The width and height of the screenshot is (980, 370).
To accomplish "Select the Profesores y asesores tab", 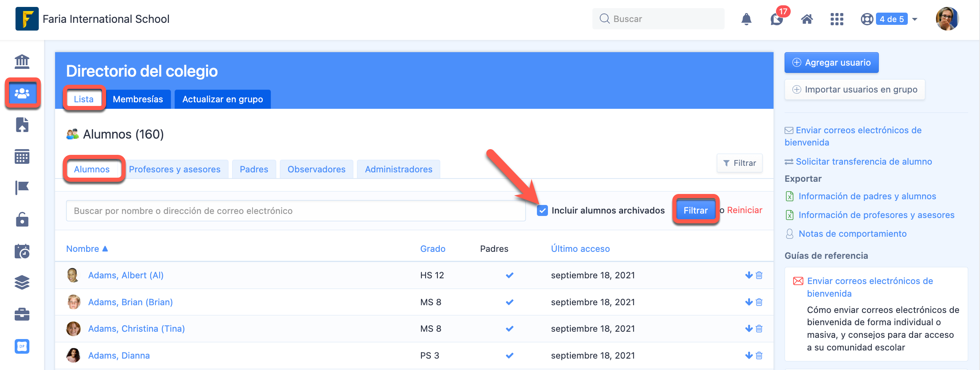I will pos(175,170).
